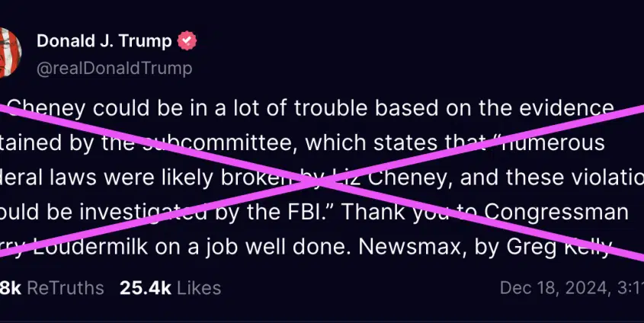Select the word Loudermilk in the post
Image resolution: width=644 pixels, height=323 pixels.
click(x=90, y=247)
